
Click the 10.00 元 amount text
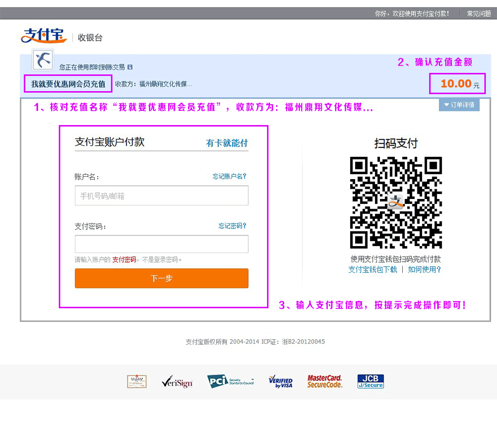coord(460,84)
